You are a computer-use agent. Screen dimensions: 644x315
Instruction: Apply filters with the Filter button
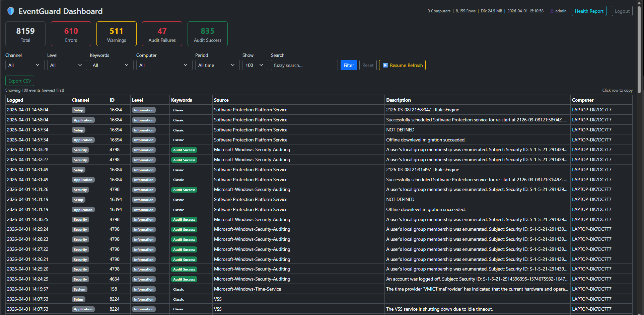tap(349, 65)
